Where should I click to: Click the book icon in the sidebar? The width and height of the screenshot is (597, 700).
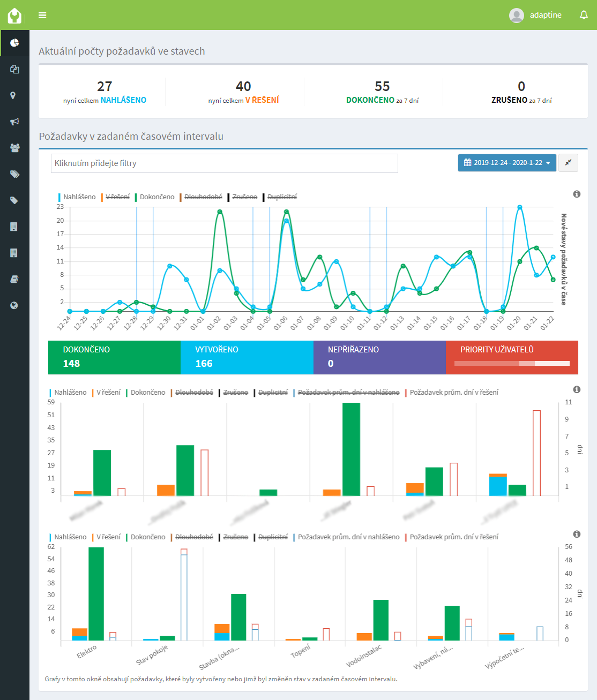(x=14, y=279)
